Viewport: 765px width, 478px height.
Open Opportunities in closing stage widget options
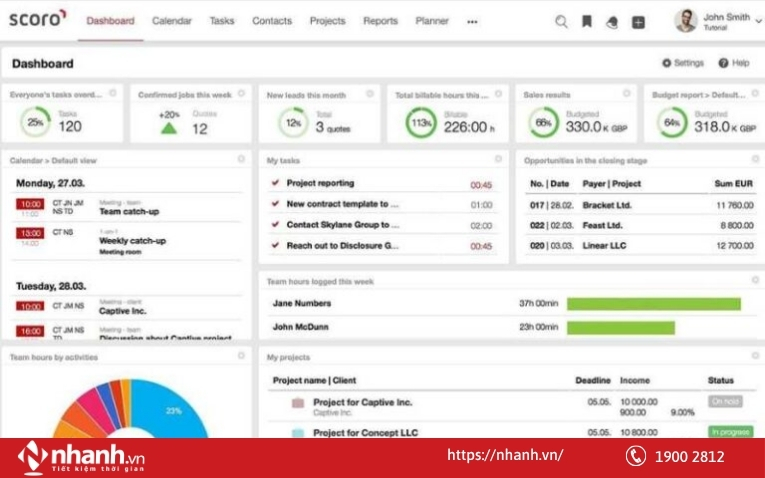click(755, 159)
